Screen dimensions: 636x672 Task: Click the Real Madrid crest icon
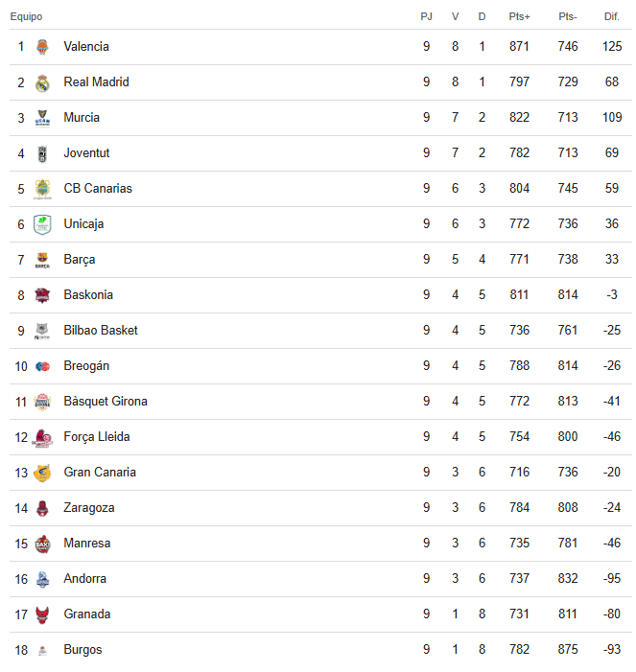tap(42, 82)
